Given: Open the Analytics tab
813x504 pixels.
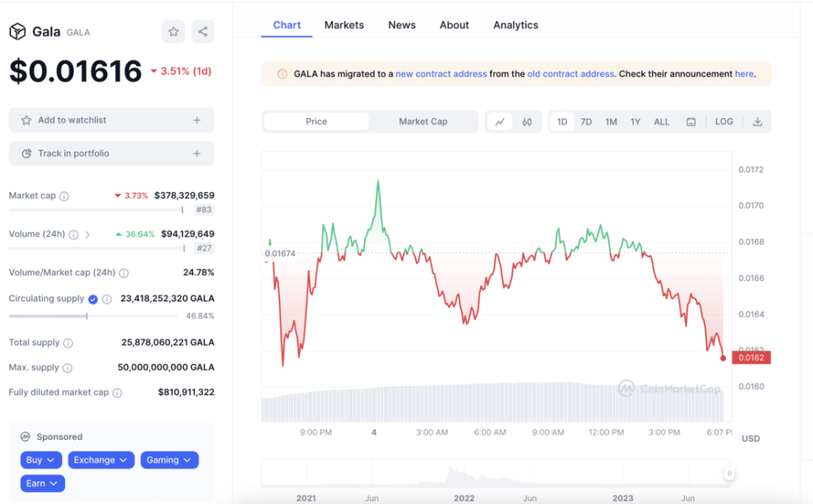Looking at the screenshot, I should (x=515, y=25).
